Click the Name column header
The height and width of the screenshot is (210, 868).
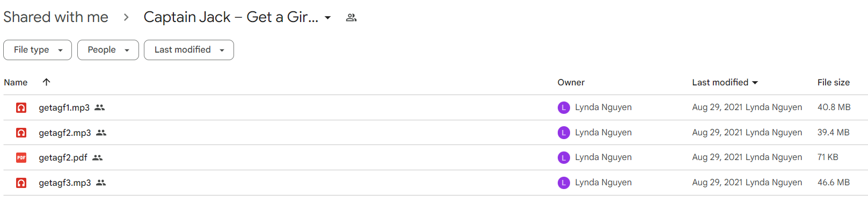(16, 82)
